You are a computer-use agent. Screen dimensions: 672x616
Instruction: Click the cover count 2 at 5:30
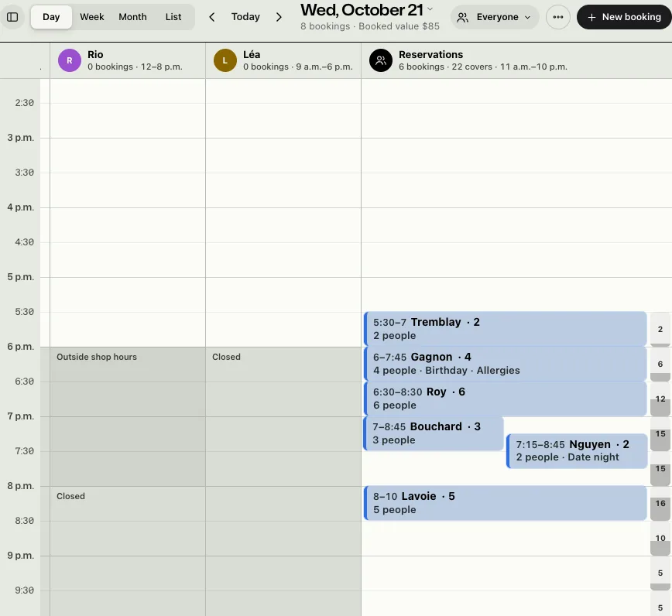pos(660,329)
